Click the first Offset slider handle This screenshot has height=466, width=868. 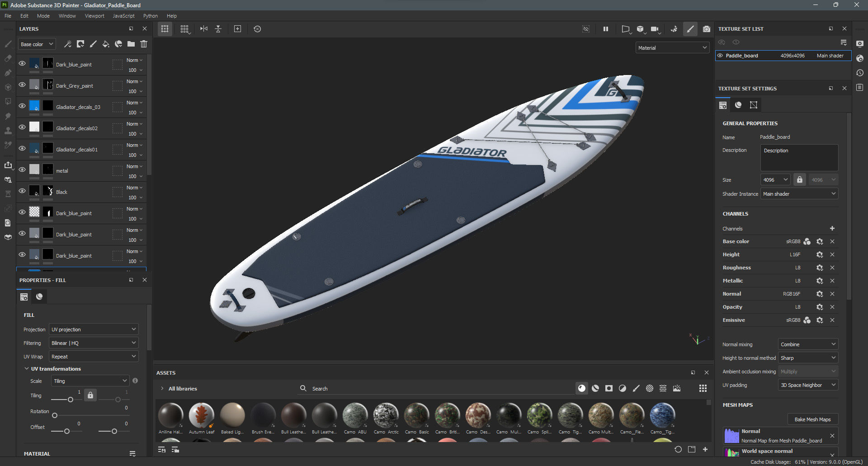[67, 431]
